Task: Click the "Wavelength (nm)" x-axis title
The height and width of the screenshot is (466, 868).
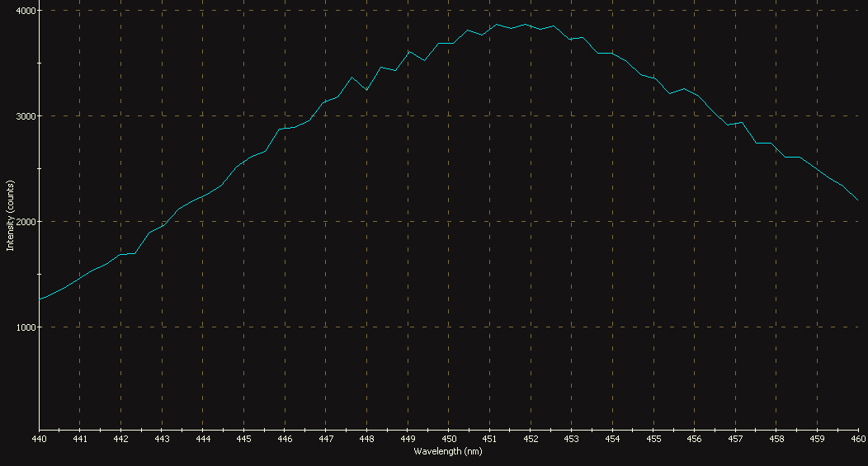Action: [x=448, y=451]
